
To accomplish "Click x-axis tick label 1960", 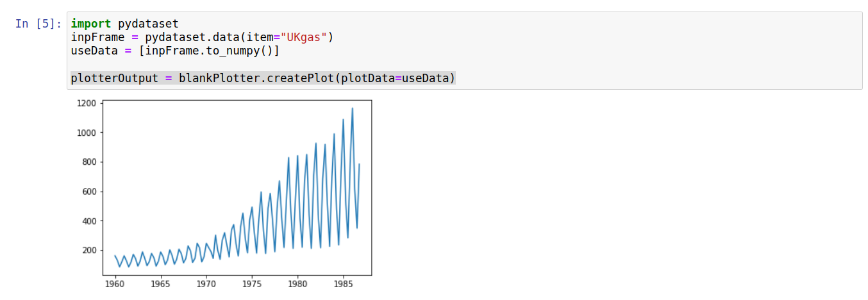I will tap(115, 283).
